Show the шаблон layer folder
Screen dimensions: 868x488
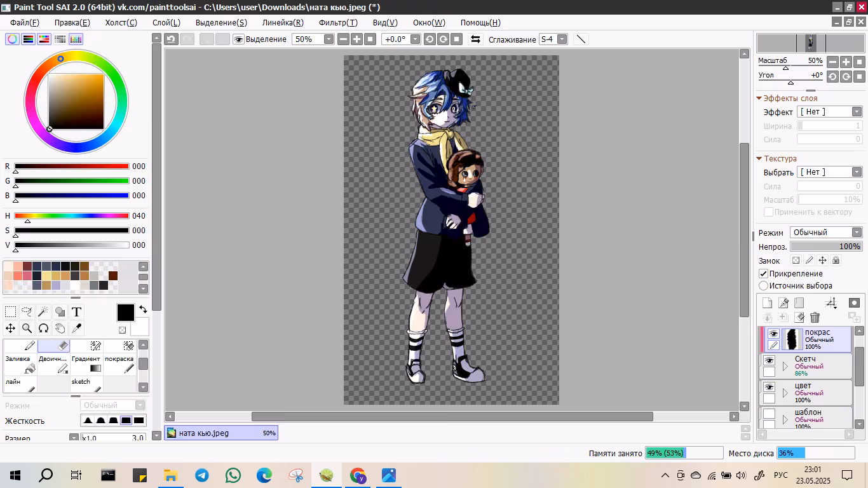click(x=769, y=414)
